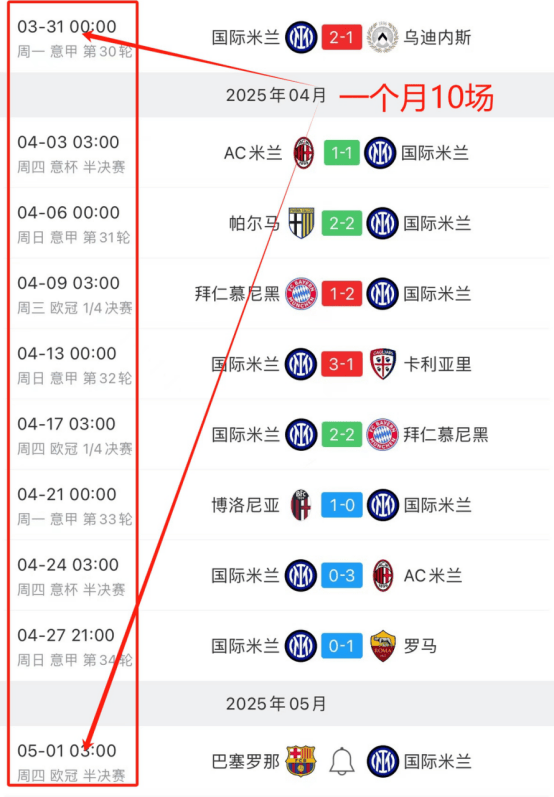This screenshot has width=554, height=797.
Task: Tap AC Milan crest in 04-03 match
Action: pyautogui.click(x=303, y=152)
